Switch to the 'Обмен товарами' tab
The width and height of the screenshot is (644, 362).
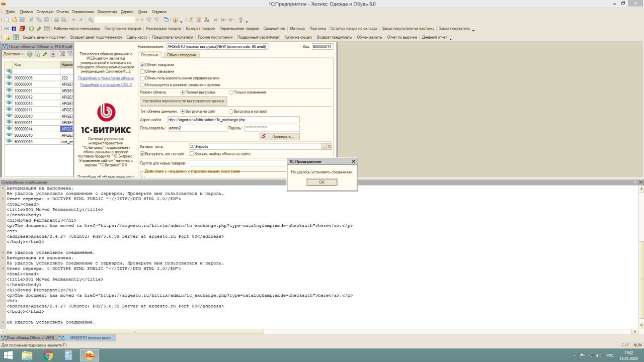(x=182, y=55)
